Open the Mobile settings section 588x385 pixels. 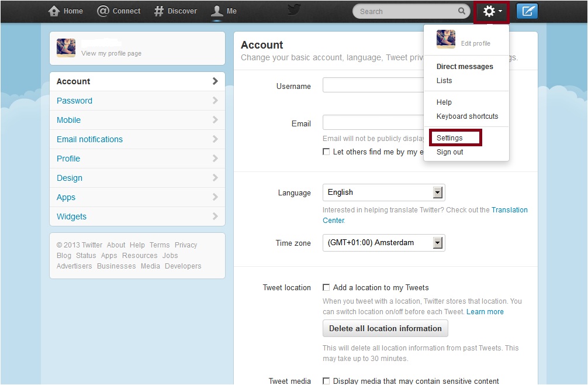(137, 120)
